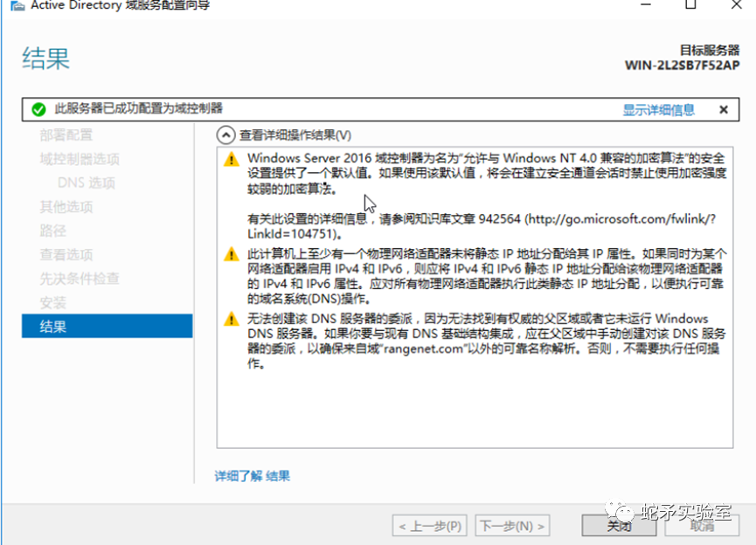Viewport: 756px width, 545px height.
Task: Click the Windows Server 2016 warning text
Action: (487, 174)
